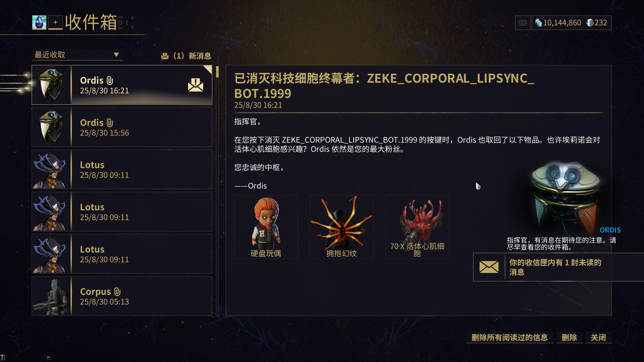Image resolution: width=644 pixels, height=362 pixels.
Task: Click the 关闭 button
Action: click(x=598, y=337)
